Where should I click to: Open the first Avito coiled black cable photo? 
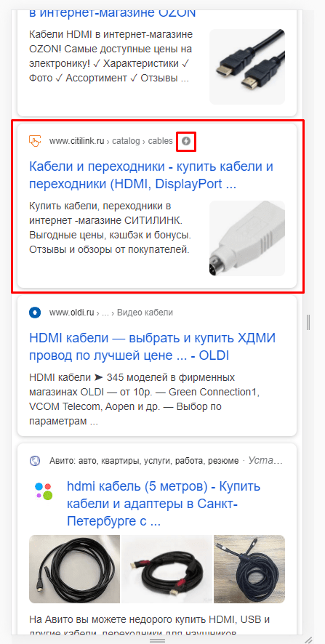[74, 569]
